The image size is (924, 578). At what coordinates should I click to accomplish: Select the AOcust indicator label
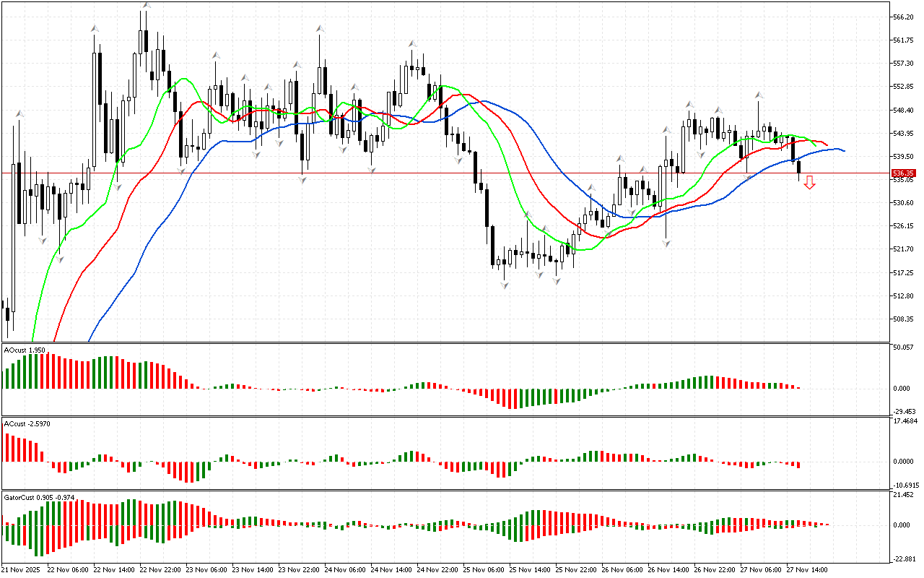coord(24,350)
